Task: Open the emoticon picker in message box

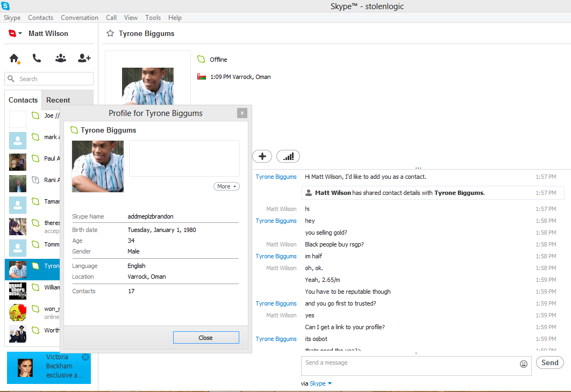Action: pos(524,364)
